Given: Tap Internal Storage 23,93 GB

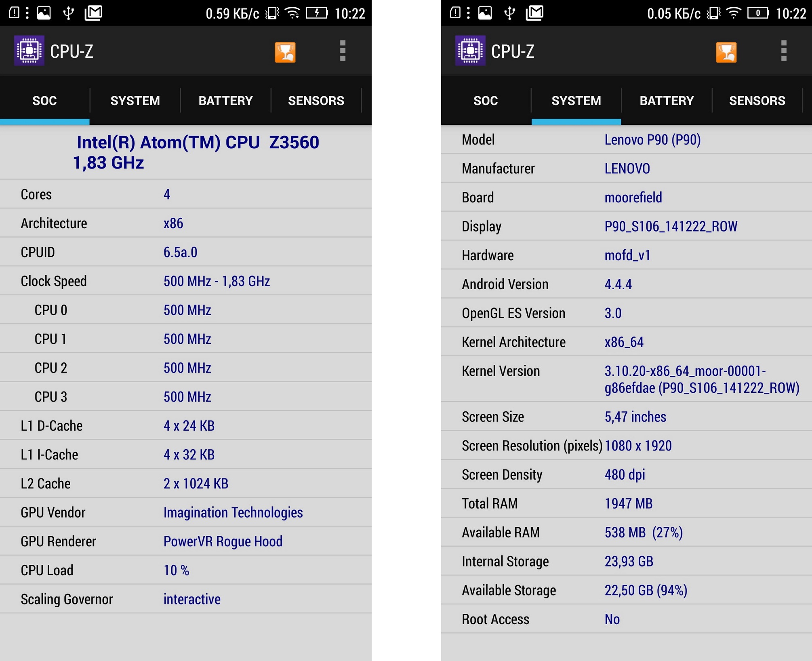Looking at the screenshot, I should (629, 562).
